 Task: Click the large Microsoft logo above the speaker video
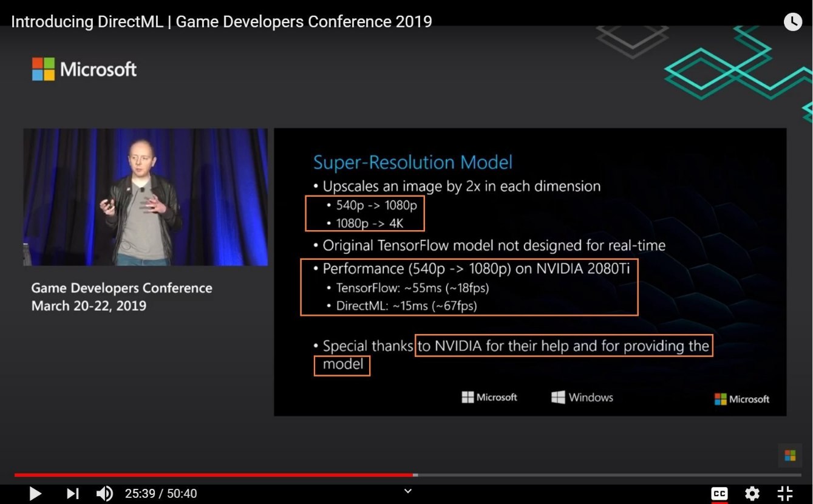click(84, 69)
